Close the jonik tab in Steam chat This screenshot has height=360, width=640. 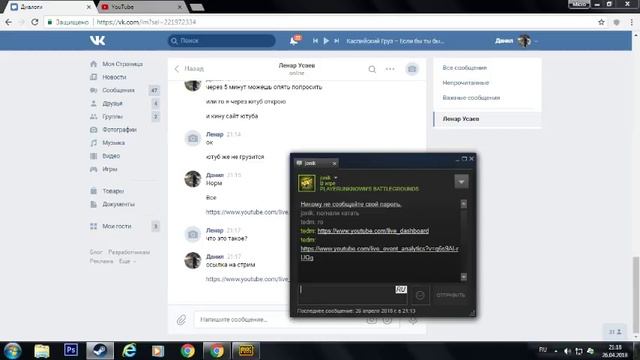click(334, 164)
